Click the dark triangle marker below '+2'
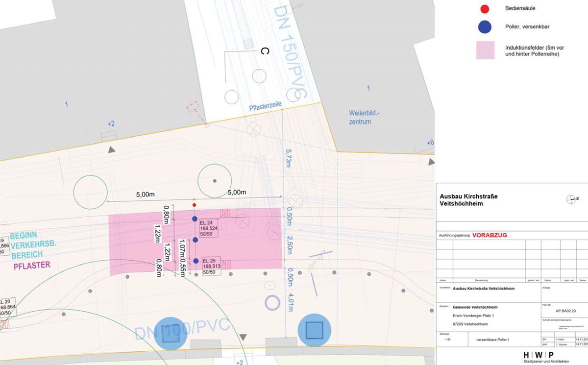This screenshot has height=365, width=588. [x=112, y=149]
